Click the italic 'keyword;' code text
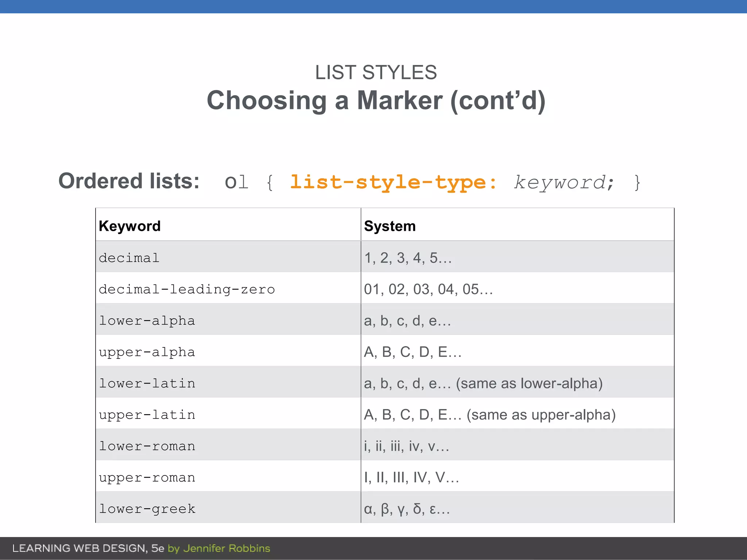 [x=564, y=182]
